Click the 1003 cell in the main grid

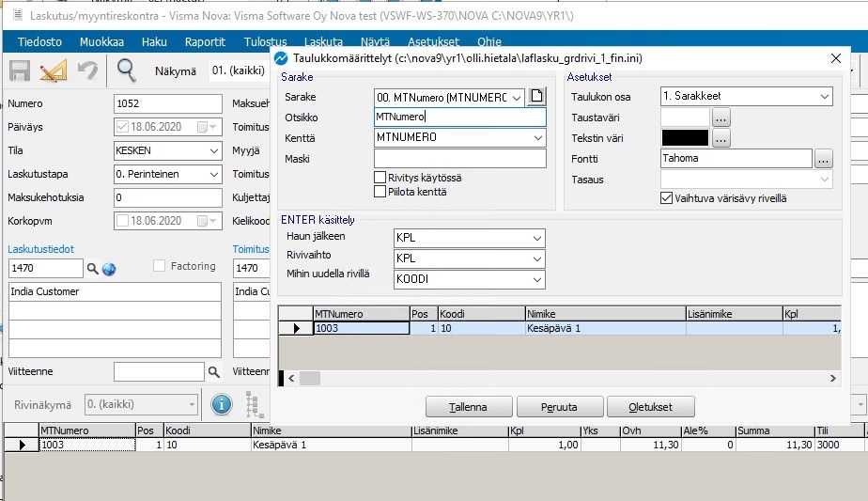point(87,445)
